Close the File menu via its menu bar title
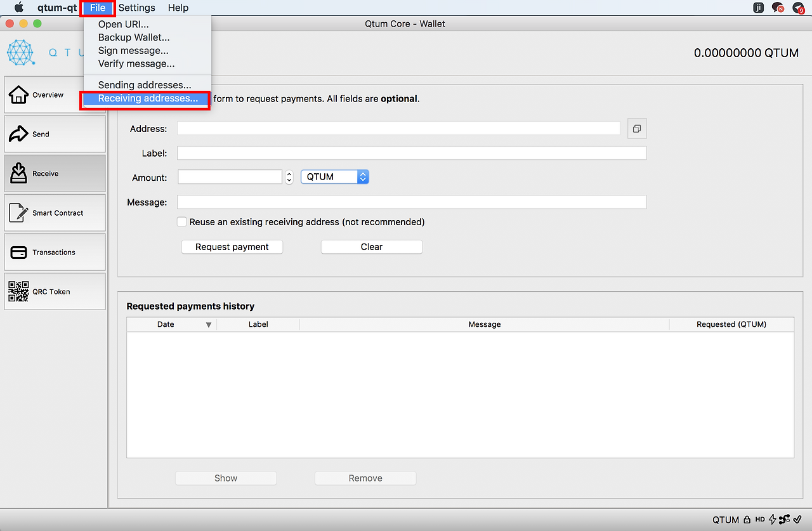The image size is (812, 531). (98, 8)
